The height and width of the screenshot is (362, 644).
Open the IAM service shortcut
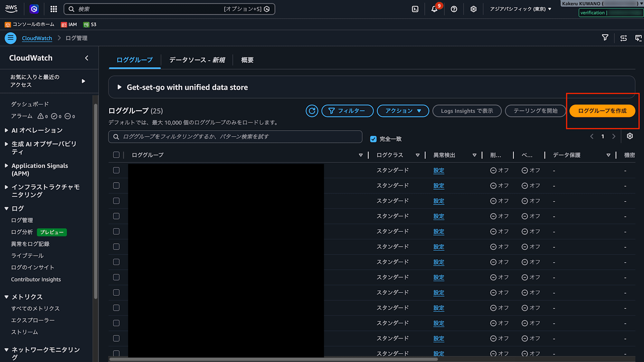(69, 24)
